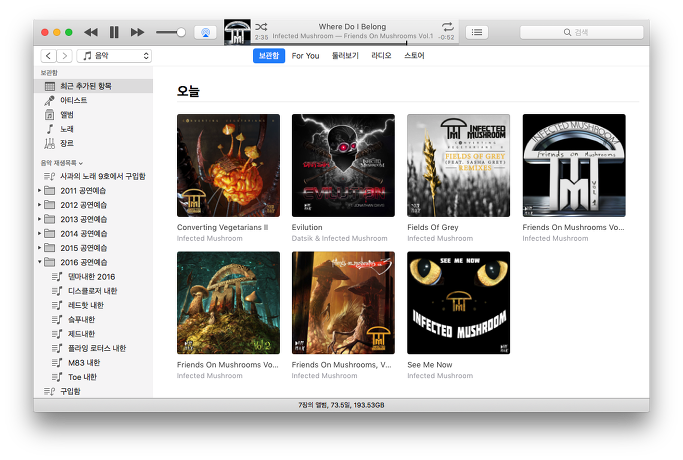683x460 pixels.
Task: Click the now-playing album artwork thumbnail
Action: click(x=237, y=32)
